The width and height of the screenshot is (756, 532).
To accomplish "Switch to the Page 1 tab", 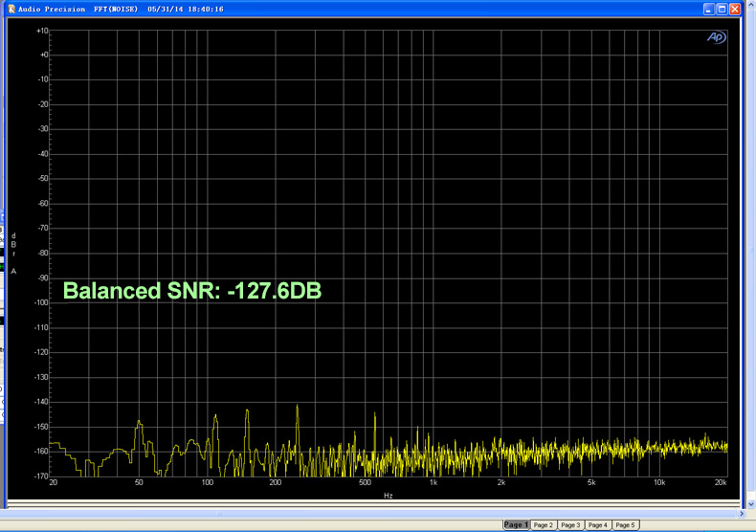I will point(516,525).
